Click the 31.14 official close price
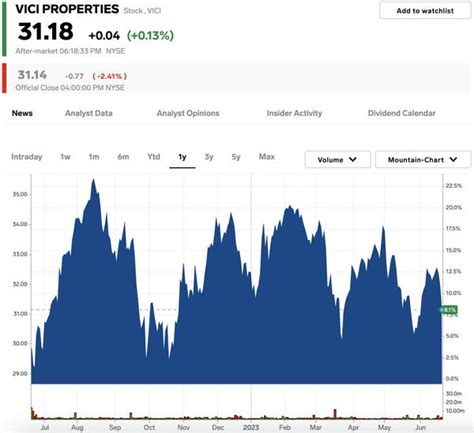474x433 pixels. click(32, 75)
